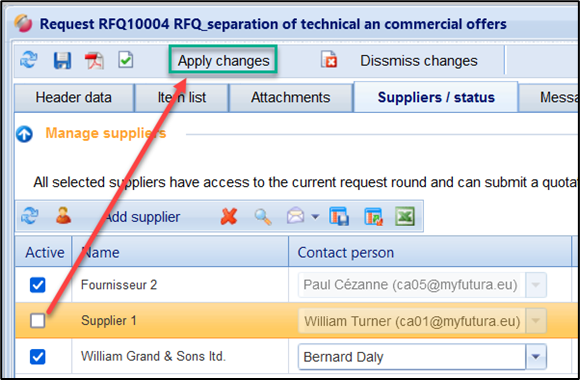Click the document checkmark icon beside Apply changes
The height and width of the screenshot is (380, 580).
click(126, 60)
